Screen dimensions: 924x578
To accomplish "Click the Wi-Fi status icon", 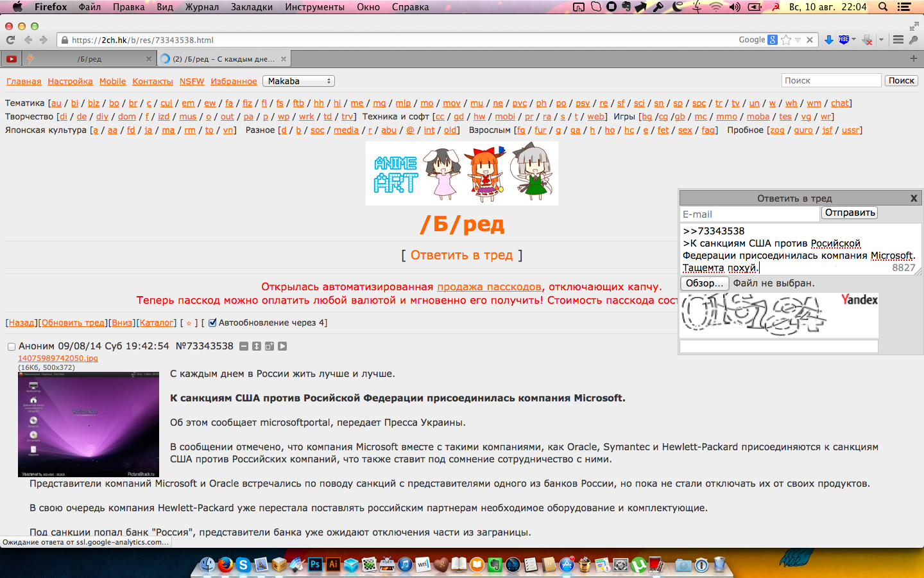I will click(x=716, y=7).
